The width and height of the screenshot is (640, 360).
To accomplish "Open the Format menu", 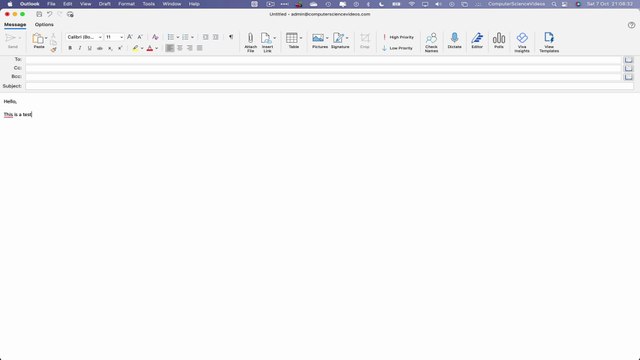I will [126, 4].
